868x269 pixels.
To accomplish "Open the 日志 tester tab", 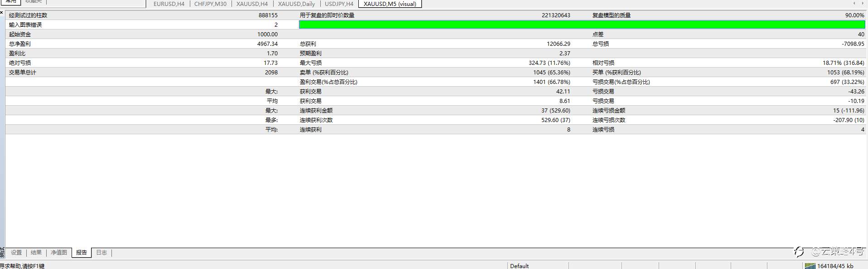I will pos(101,253).
